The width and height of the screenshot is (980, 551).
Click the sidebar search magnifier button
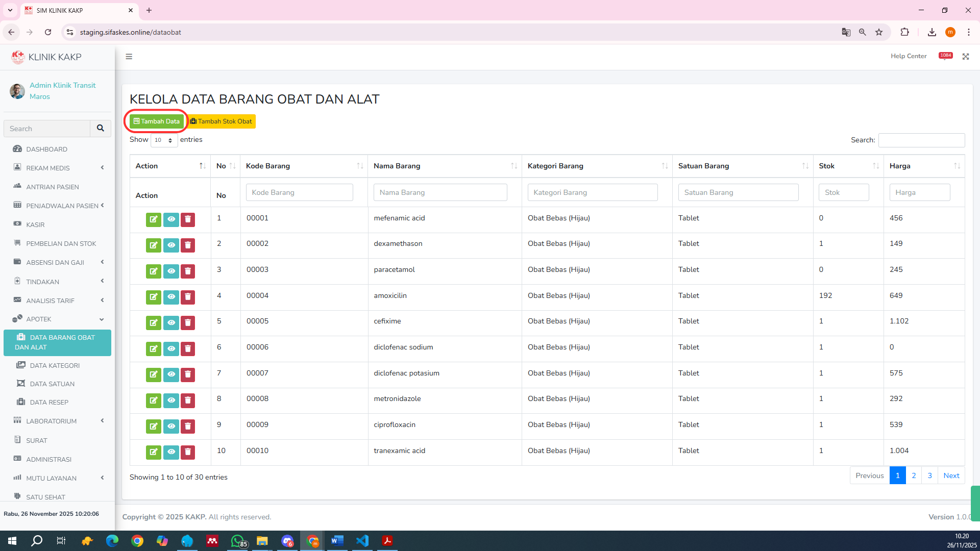pos(101,129)
